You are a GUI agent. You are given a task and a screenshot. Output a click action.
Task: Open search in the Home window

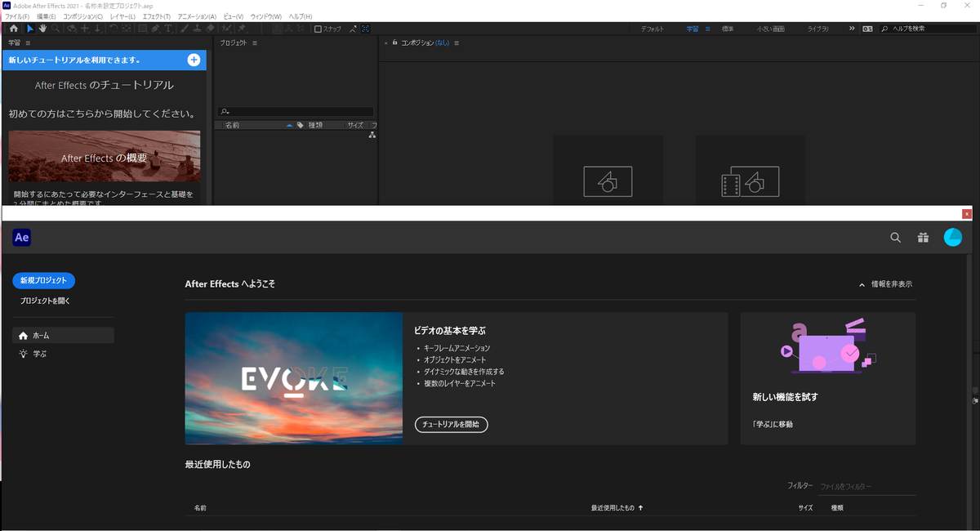point(896,238)
